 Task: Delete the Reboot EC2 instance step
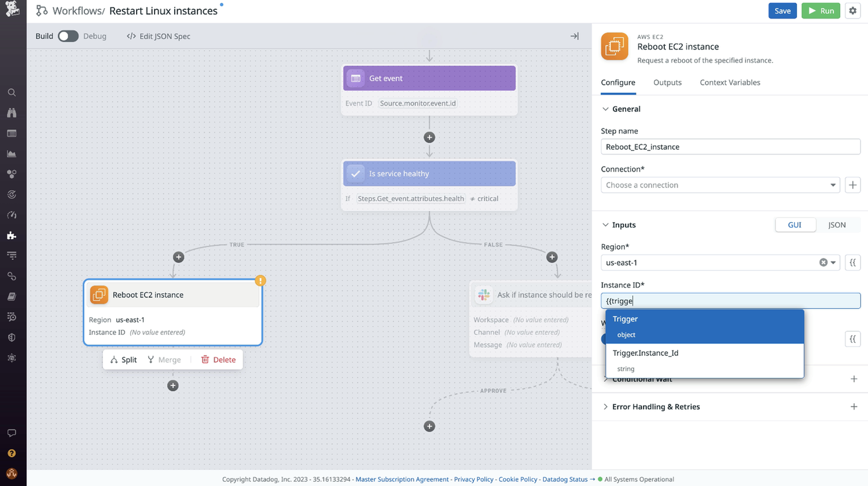point(218,360)
